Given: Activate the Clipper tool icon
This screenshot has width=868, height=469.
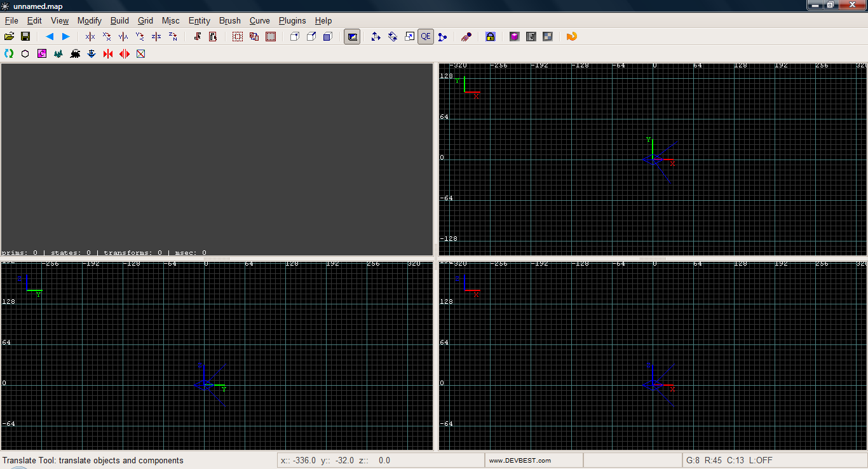Looking at the screenshot, I should click(442, 37).
